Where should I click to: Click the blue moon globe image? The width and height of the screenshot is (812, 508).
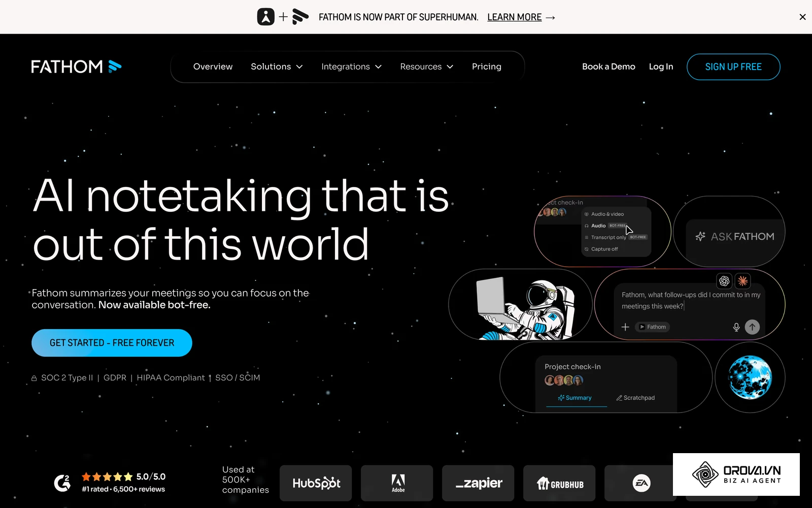point(750,377)
